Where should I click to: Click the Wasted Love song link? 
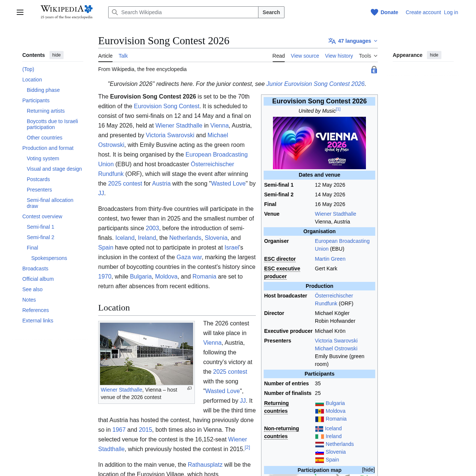coord(228,183)
